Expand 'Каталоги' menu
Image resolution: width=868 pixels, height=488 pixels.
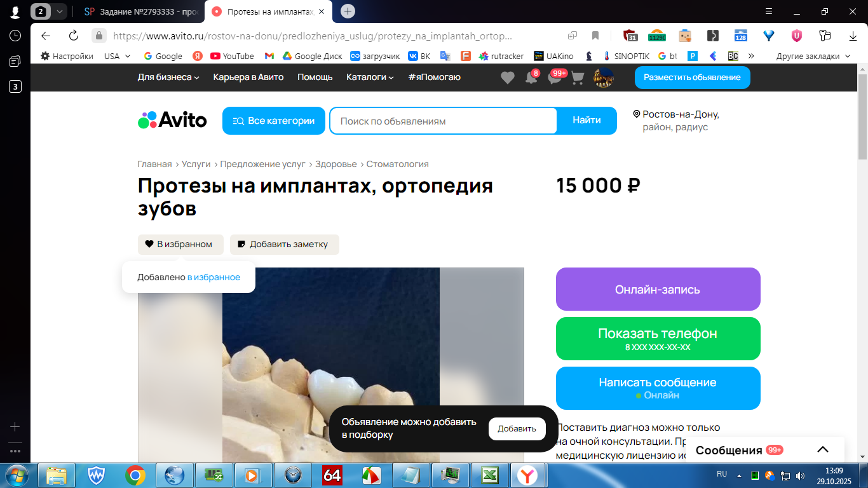(370, 77)
